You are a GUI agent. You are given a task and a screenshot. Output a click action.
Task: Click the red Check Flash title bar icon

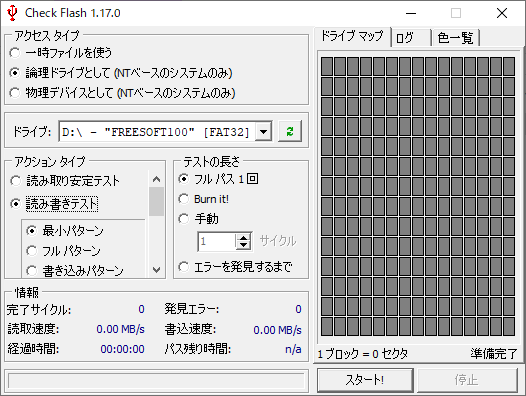tap(12, 13)
